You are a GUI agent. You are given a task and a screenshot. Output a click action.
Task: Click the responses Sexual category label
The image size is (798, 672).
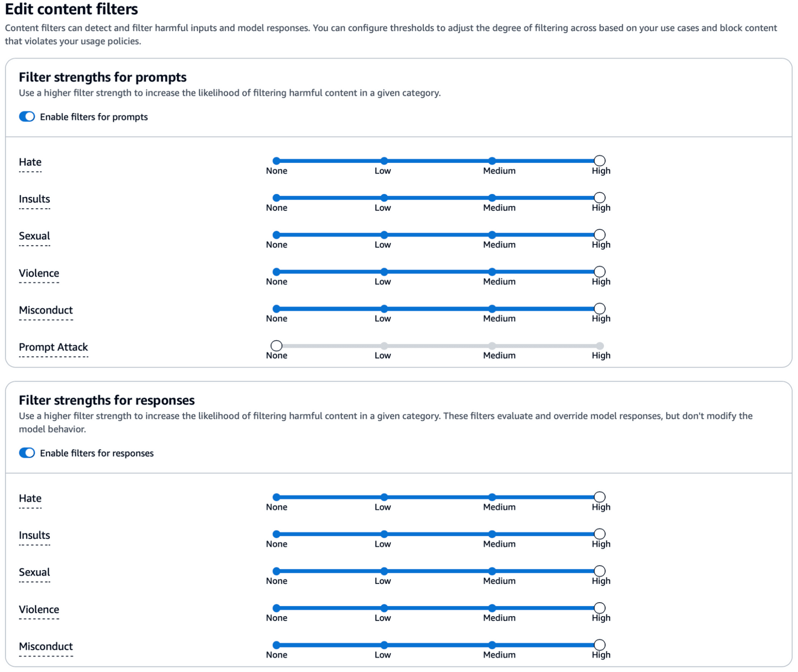pos(34,572)
